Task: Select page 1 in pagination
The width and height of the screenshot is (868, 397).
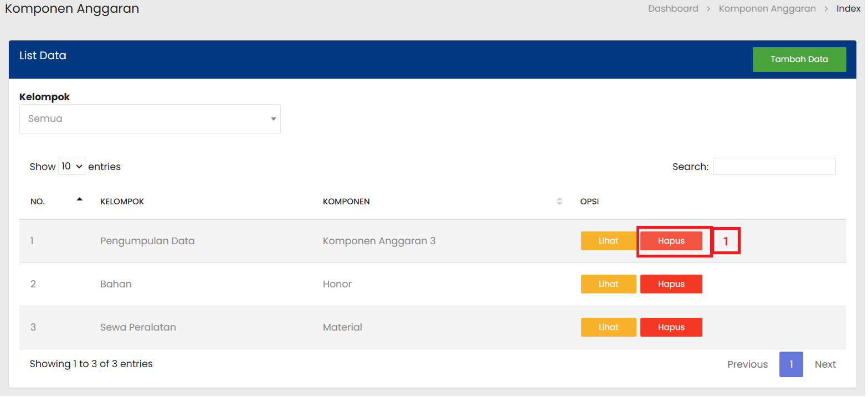Action: tap(791, 364)
